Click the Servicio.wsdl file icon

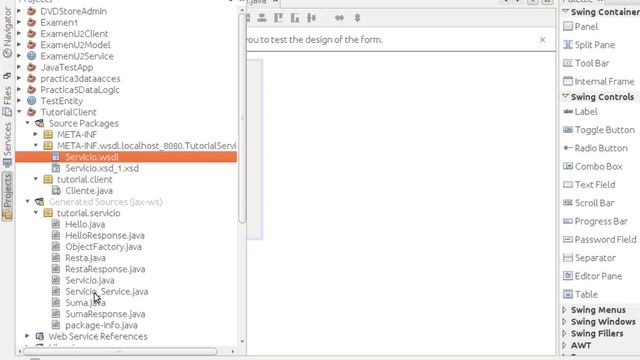click(x=56, y=157)
